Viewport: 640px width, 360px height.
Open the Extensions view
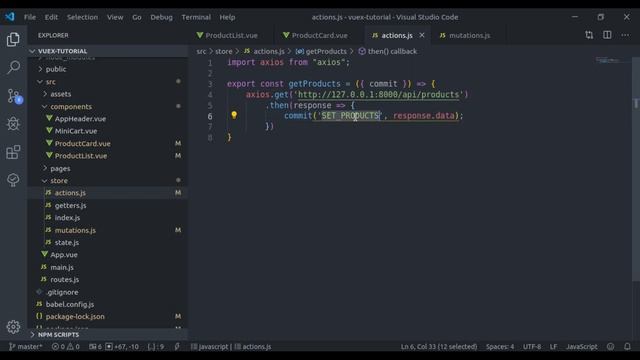pos(13,152)
